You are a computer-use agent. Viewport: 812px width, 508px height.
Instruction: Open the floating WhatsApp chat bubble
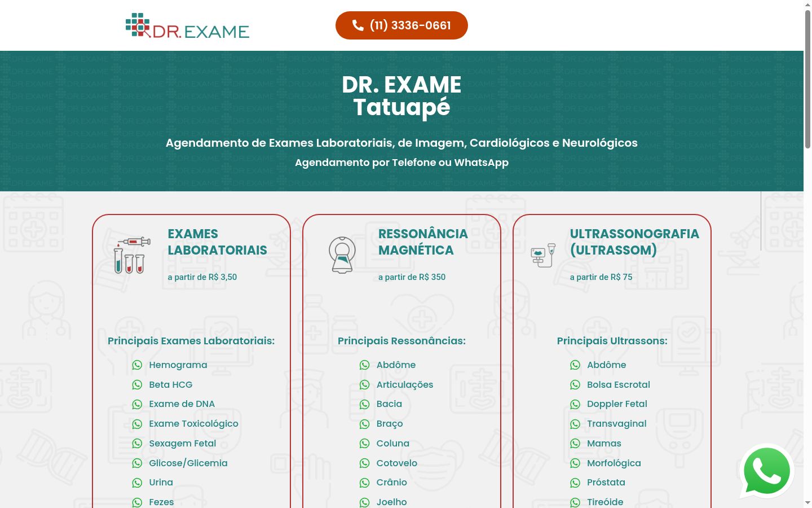(767, 471)
